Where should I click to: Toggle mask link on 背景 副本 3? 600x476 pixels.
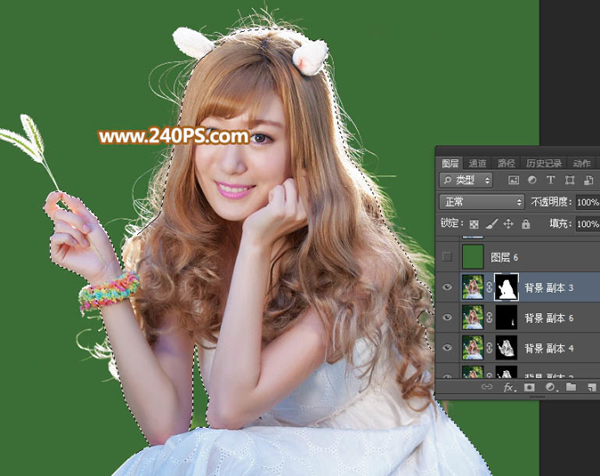[x=489, y=287]
